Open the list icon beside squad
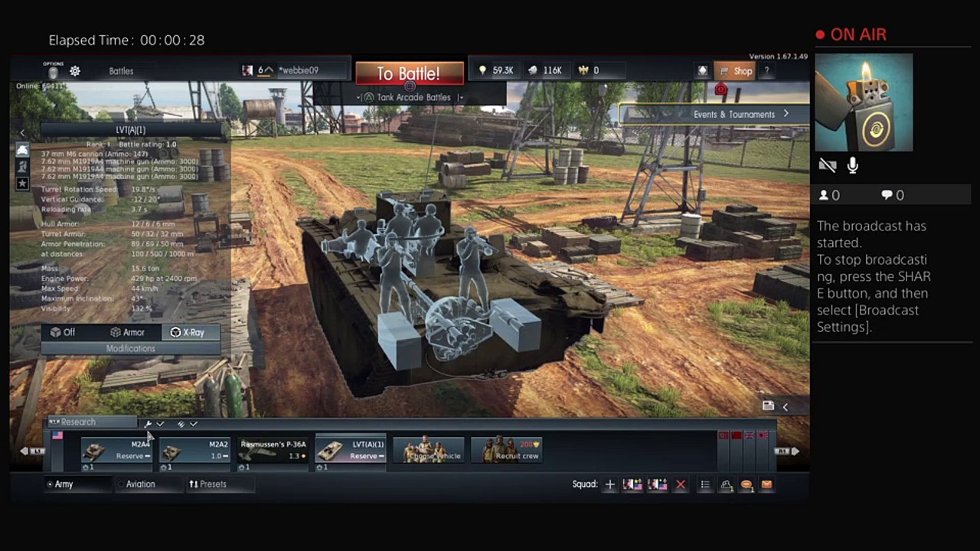Image resolution: width=980 pixels, height=551 pixels. coord(705,484)
